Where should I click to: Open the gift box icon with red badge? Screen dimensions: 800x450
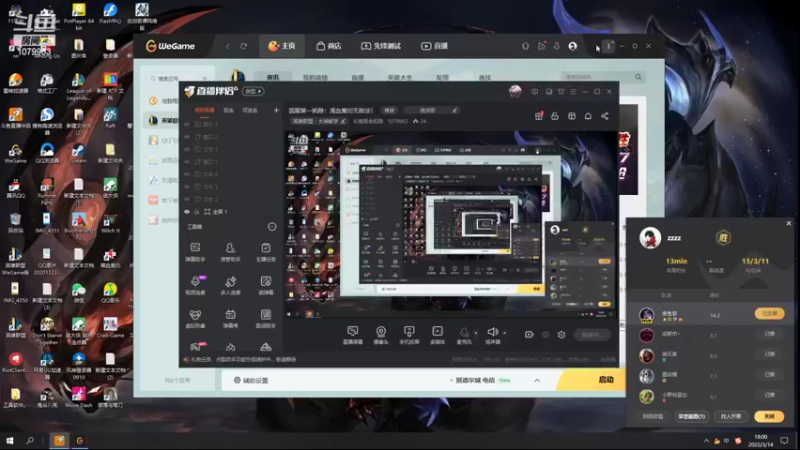pyautogui.click(x=539, y=116)
